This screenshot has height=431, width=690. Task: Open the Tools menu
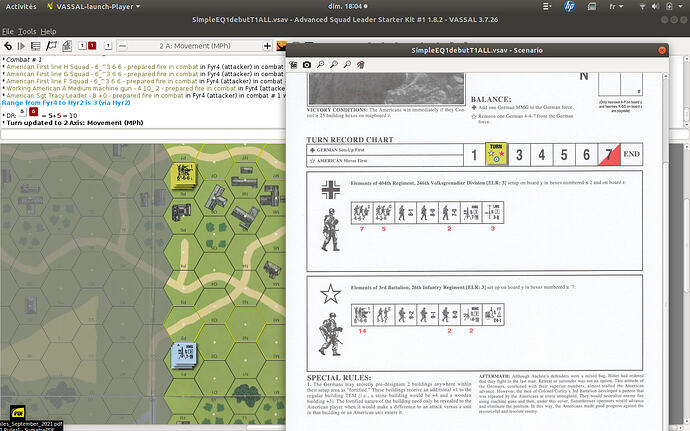tap(27, 32)
